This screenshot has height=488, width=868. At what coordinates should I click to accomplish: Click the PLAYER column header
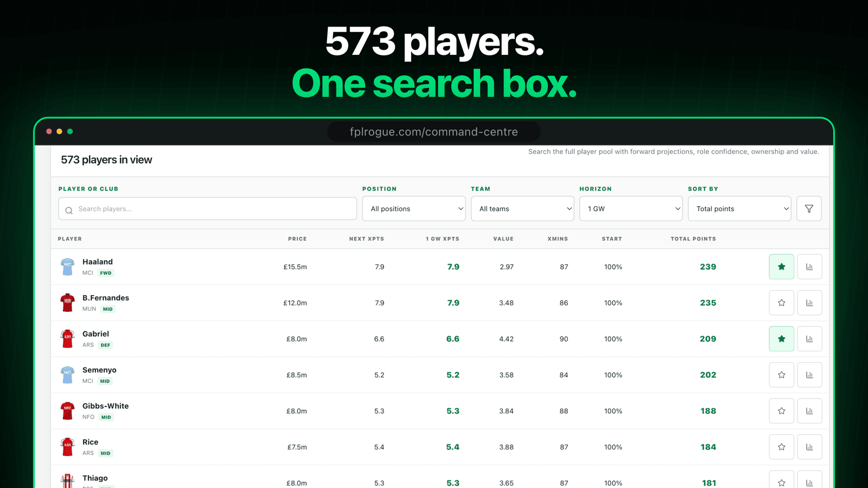point(70,239)
